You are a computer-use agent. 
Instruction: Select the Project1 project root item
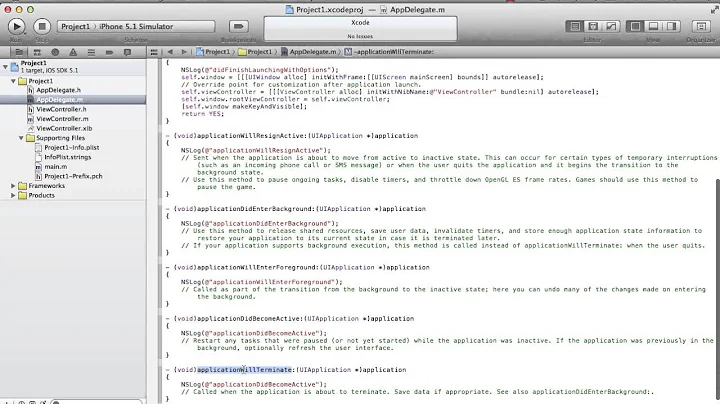click(x=73, y=67)
